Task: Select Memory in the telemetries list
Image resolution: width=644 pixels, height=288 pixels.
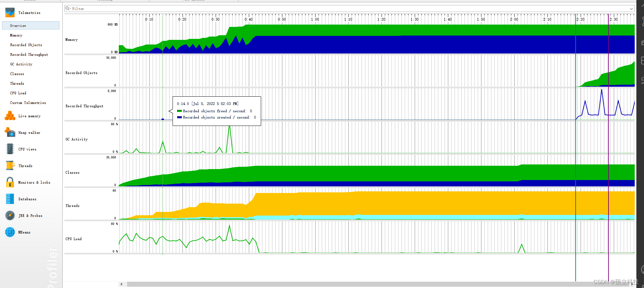Action: pos(16,35)
